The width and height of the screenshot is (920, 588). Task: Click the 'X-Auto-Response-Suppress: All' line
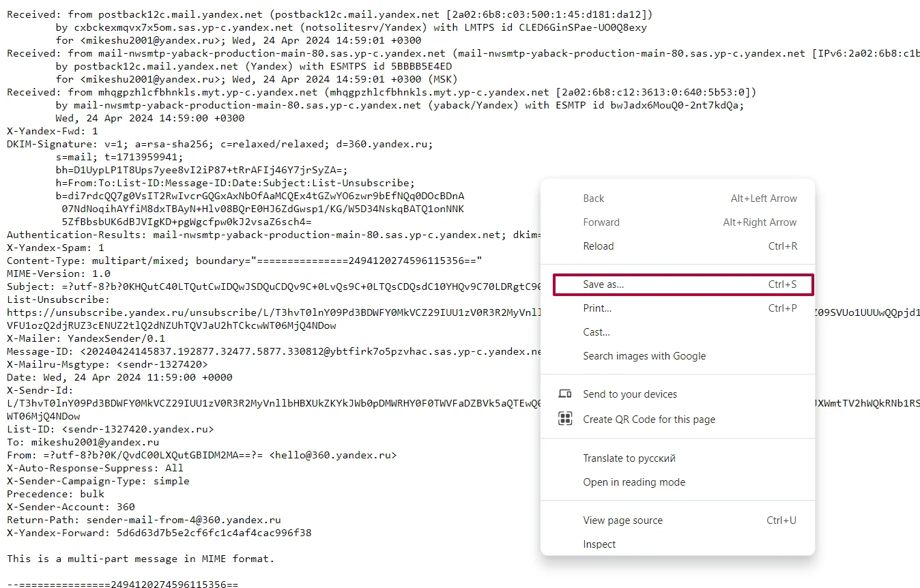tap(95, 468)
